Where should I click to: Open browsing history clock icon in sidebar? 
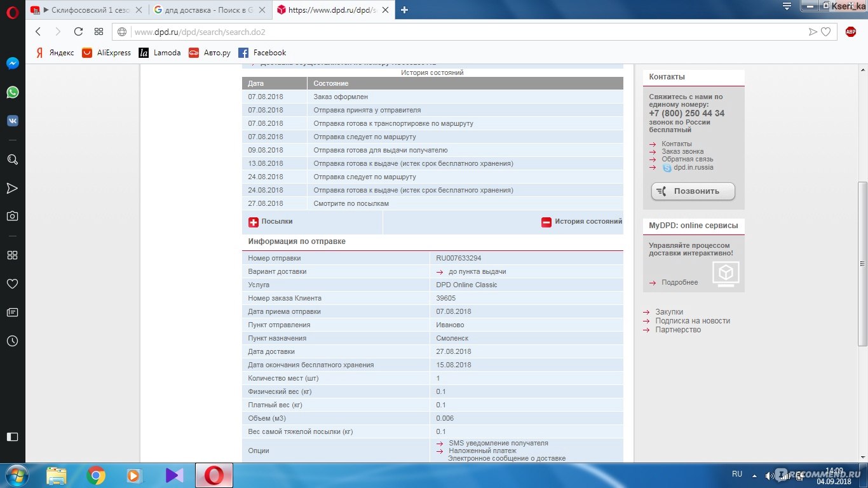(12, 341)
